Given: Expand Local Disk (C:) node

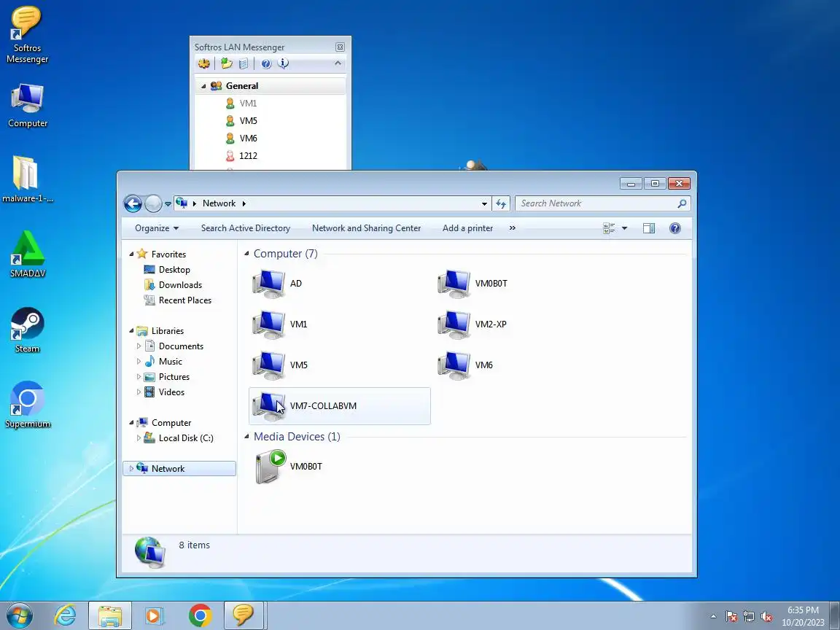Looking at the screenshot, I should tap(139, 437).
